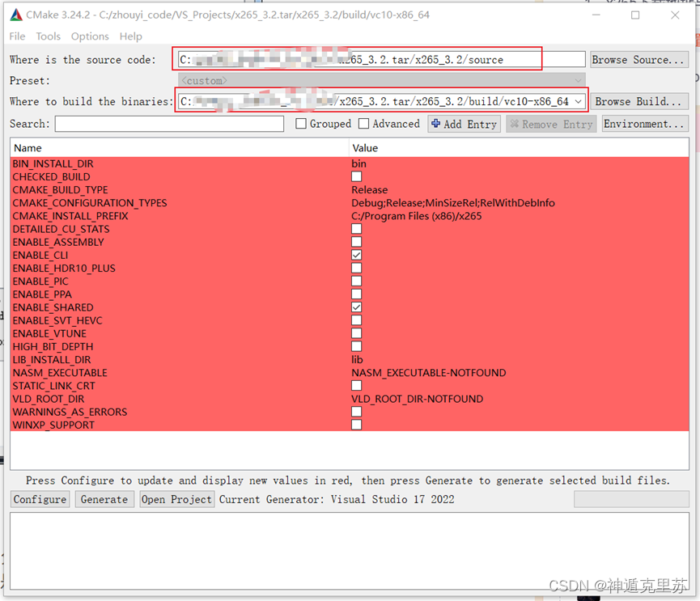
Task: Open the File menu
Action: click(18, 36)
